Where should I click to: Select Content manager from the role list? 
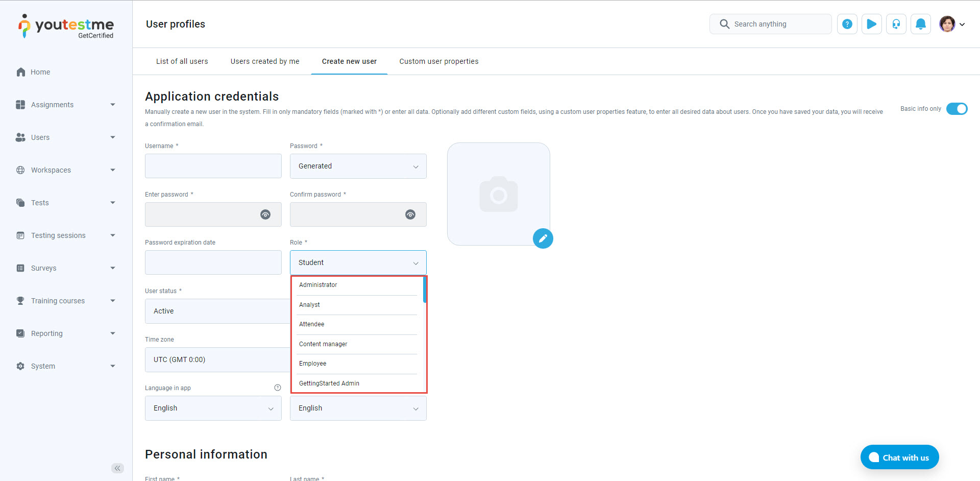click(323, 344)
